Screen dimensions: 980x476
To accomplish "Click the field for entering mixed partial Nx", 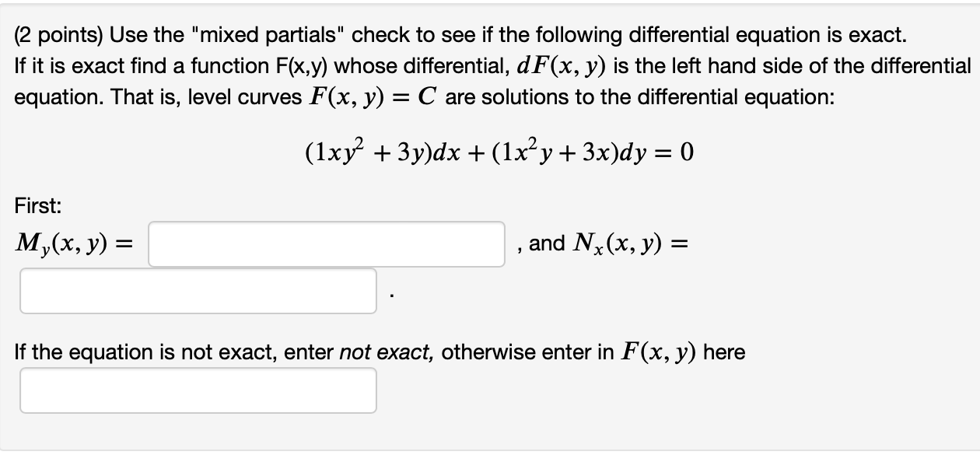I will click(x=197, y=292).
